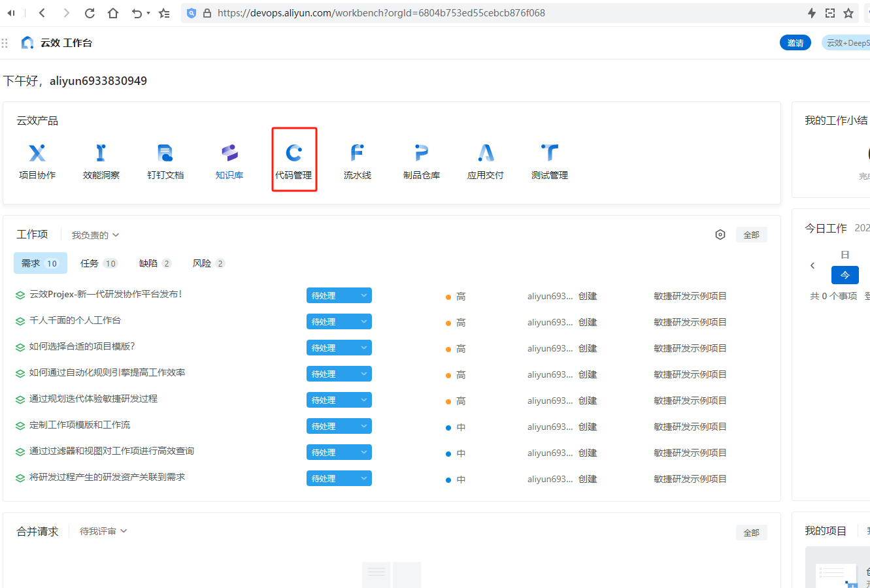Open work item 通过过滤器和视图对工作项进行高效查询
The height and width of the screenshot is (588, 870).
coord(112,451)
